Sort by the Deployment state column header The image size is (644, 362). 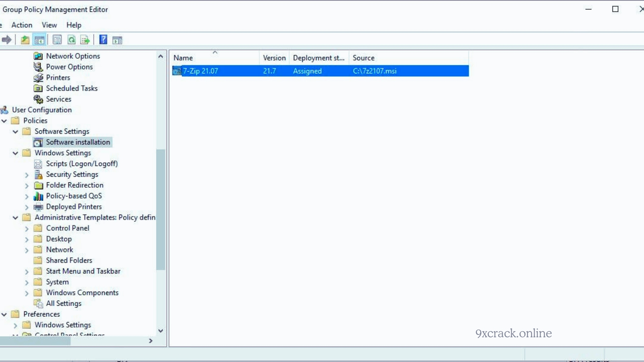point(319,58)
